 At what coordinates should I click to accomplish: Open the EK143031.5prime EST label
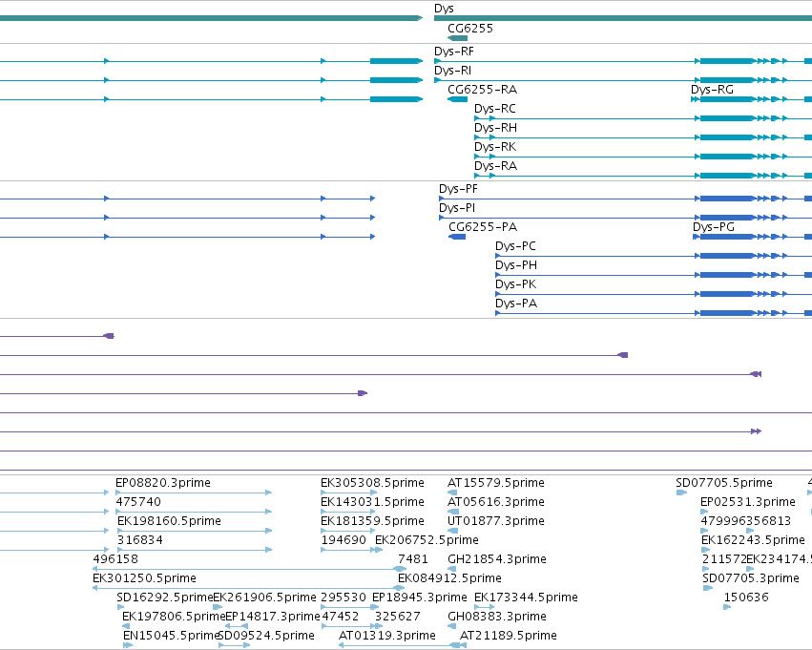click(x=372, y=502)
